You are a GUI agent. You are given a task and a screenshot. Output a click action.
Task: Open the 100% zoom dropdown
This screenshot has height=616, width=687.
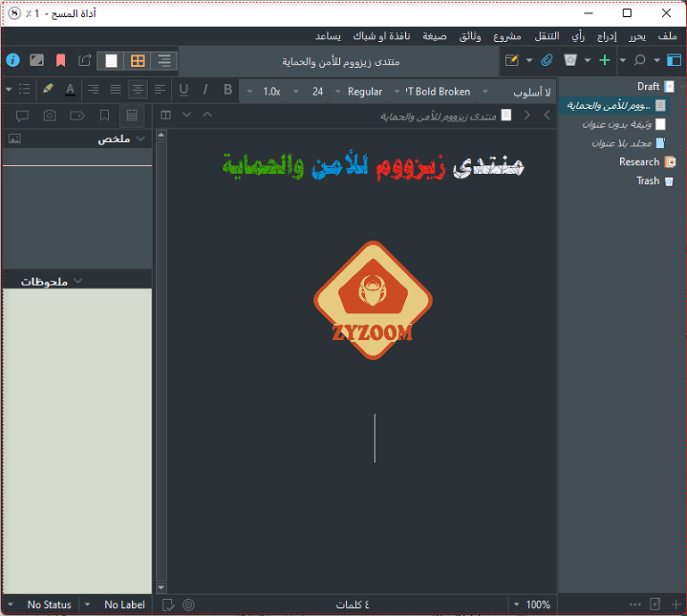click(532, 605)
